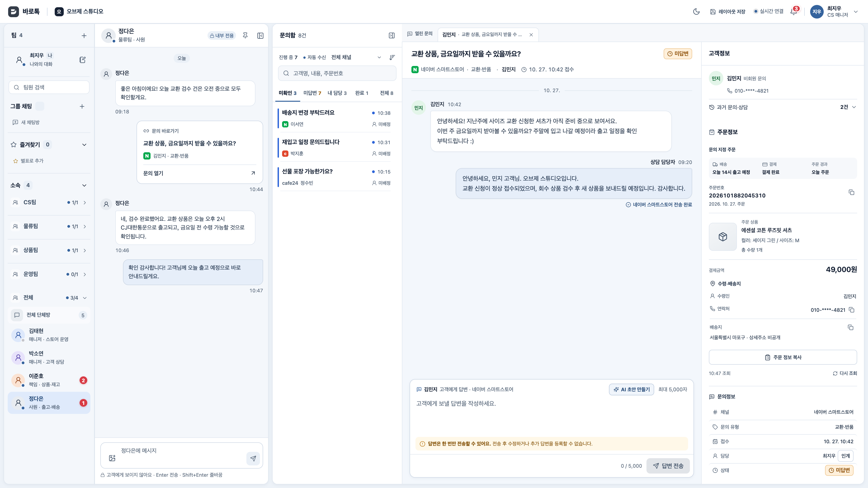The height and width of the screenshot is (488, 868).
Task: Copy the order number 2026101882045310
Action: 851,192
